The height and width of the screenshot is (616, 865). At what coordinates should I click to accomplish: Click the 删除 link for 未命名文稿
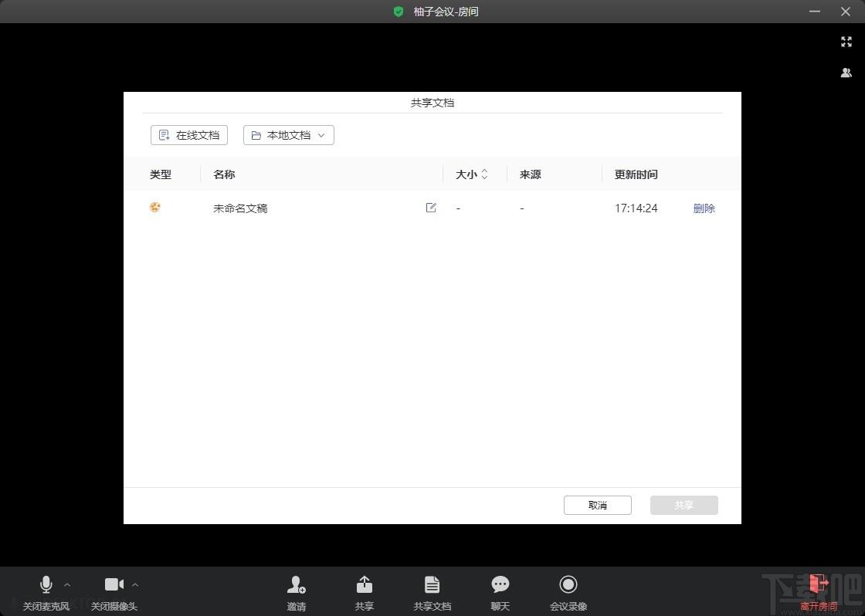[x=704, y=208]
